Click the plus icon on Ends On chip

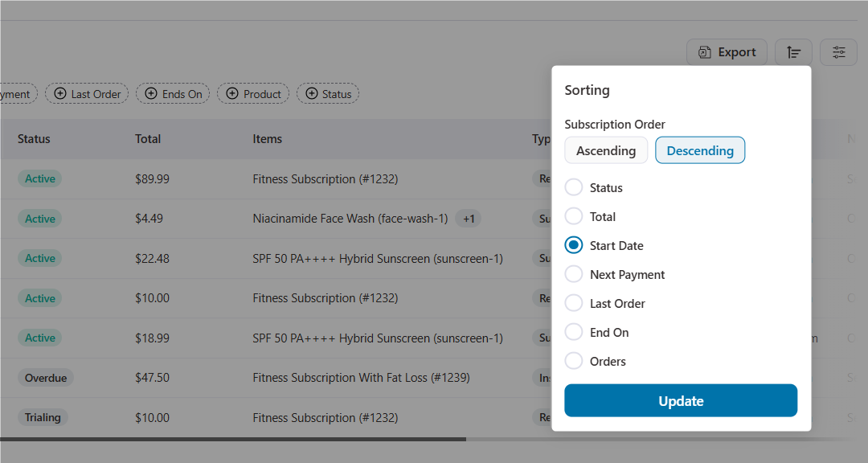[x=152, y=93]
